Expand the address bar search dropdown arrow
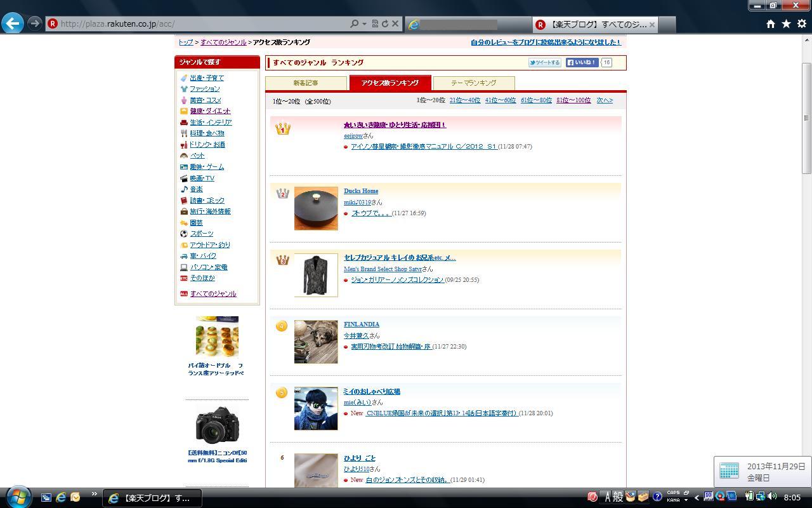 pos(364,23)
